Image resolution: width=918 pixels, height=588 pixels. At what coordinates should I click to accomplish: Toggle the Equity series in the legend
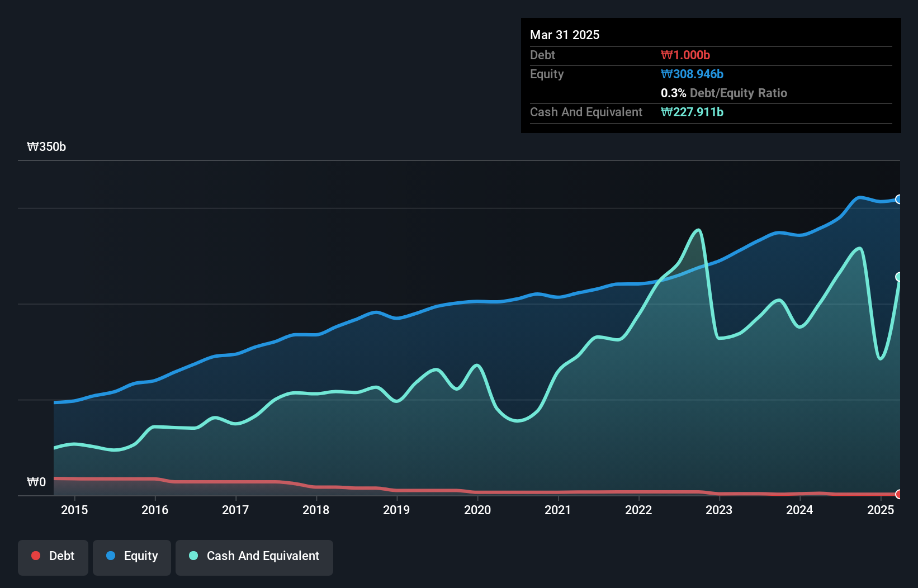(132, 557)
